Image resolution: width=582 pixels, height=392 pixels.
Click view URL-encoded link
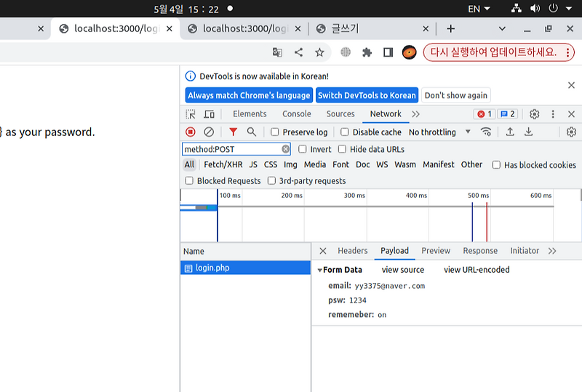coord(477,270)
